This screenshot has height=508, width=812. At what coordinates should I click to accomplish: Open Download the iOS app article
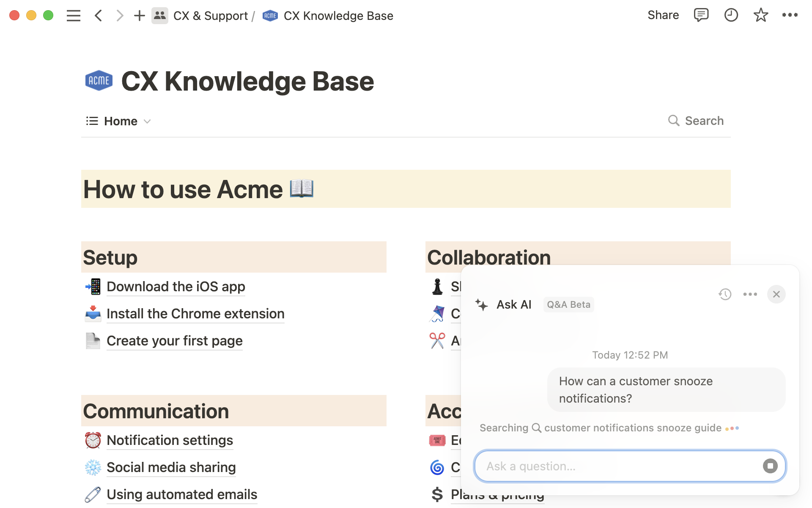176,287
